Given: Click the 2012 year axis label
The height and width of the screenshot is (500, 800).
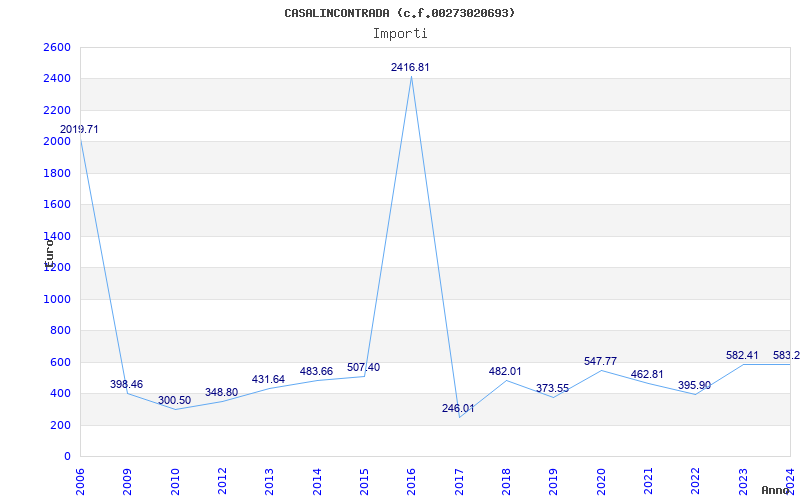Looking at the screenshot, I should 222,481.
